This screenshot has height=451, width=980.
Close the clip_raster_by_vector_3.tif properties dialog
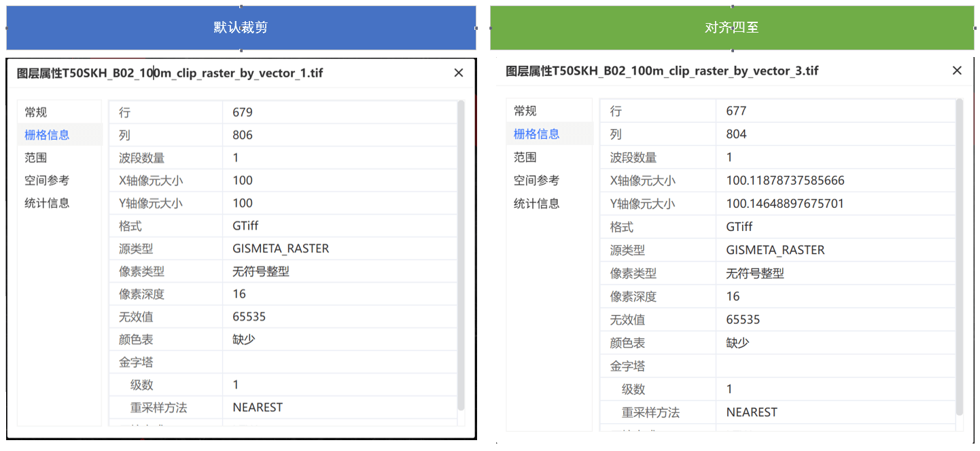957,71
